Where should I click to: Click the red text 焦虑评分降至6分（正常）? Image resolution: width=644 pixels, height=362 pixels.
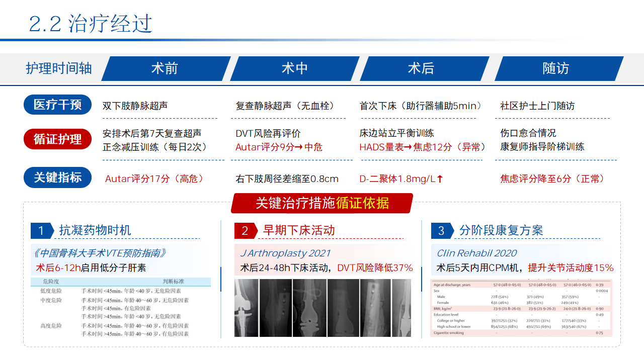[552, 178]
